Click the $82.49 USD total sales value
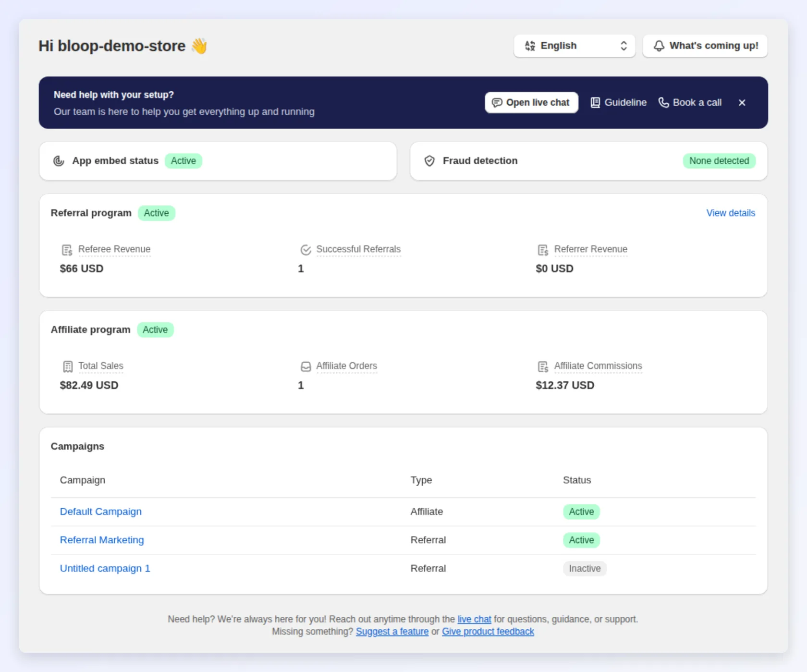 click(x=89, y=385)
